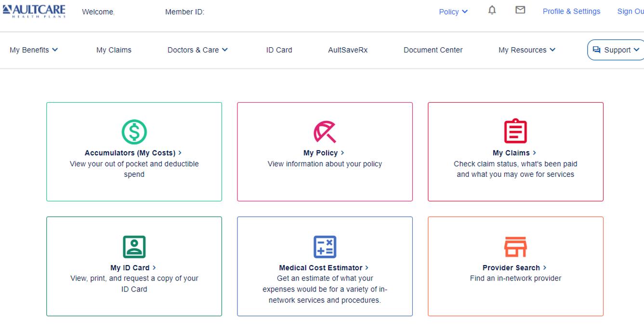Click the AultCare Health Plans logo
Viewport: 644px width, 332px height.
coord(34,11)
